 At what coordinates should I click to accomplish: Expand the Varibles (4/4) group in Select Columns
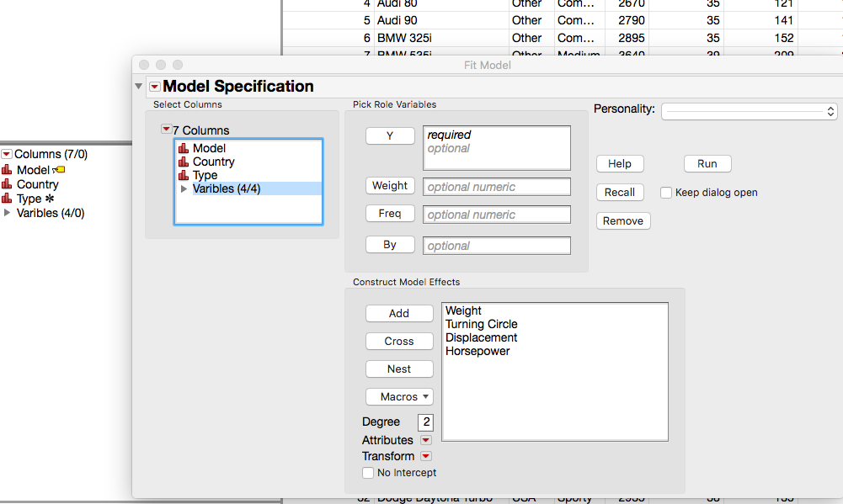coord(184,189)
